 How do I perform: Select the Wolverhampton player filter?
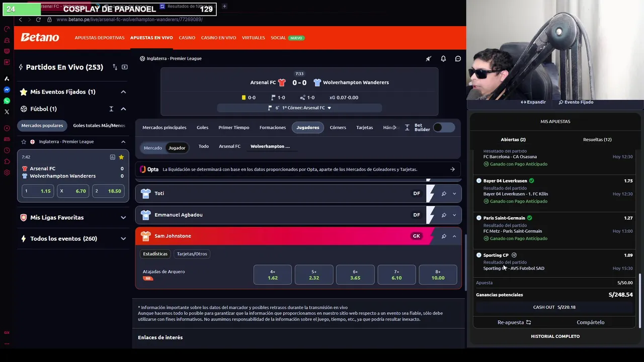point(270,146)
